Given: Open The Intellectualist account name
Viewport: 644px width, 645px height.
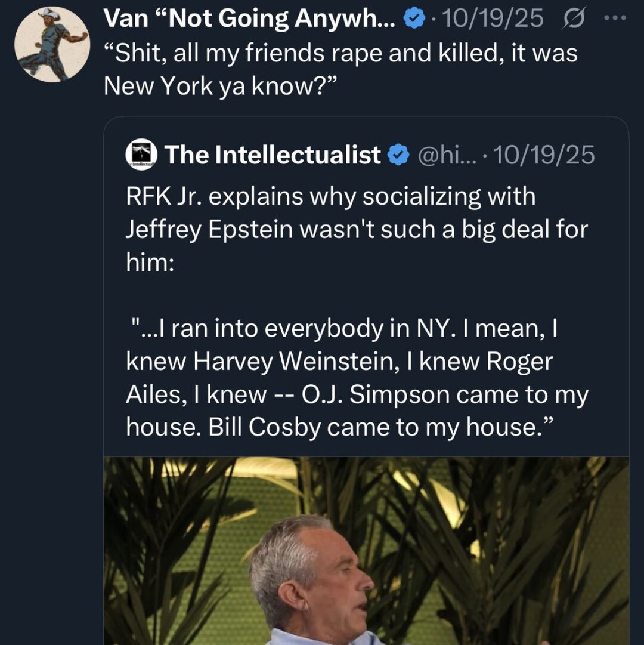Looking at the screenshot, I should tap(273, 155).
